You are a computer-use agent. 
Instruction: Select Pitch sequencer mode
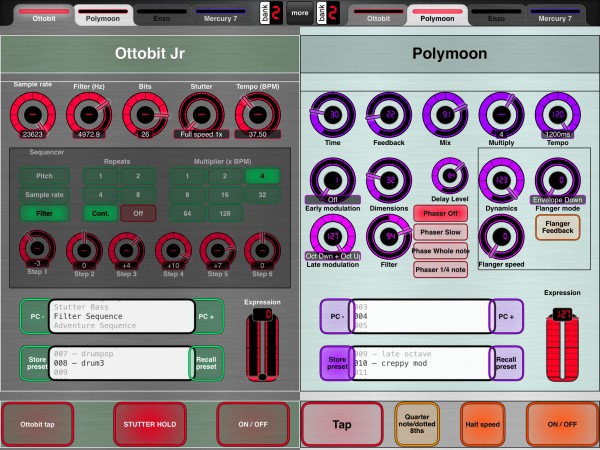click(44, 176)
